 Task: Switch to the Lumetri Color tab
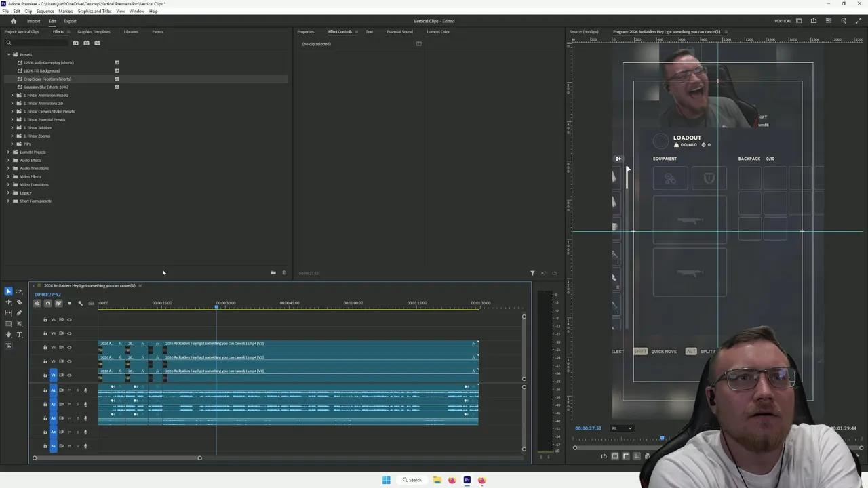pyautogui.click(x=438, y=31)
